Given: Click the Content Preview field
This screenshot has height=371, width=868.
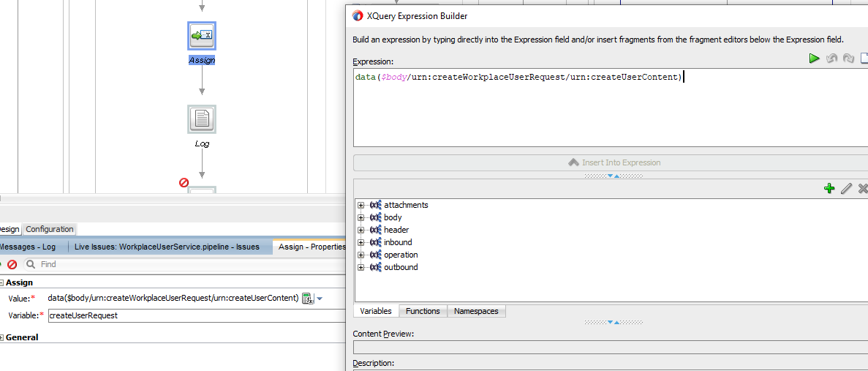Looking at the screenshot, I should pyautogui.click(x=611, y=347).
